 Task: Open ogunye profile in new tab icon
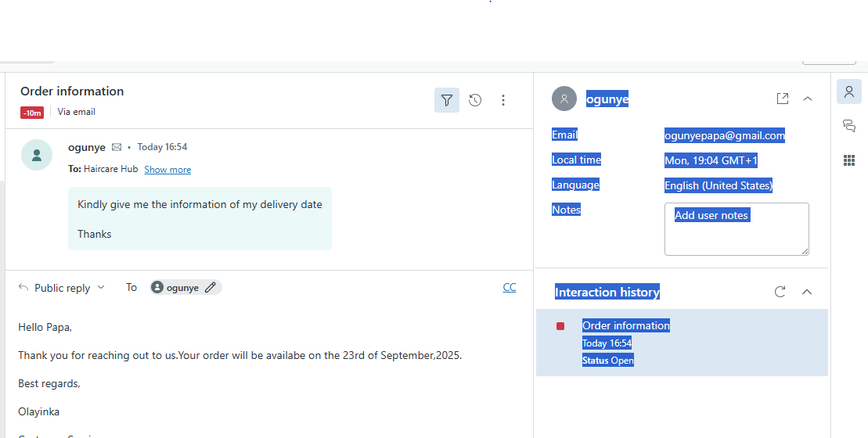782,99
